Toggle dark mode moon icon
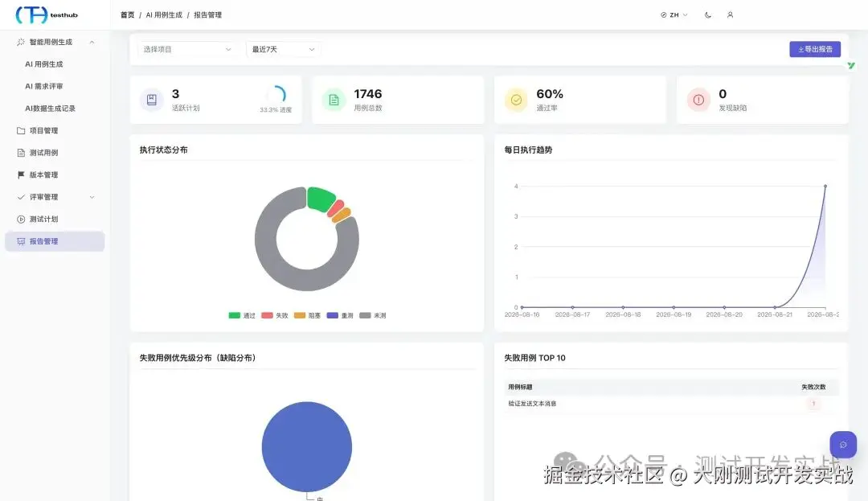Viewport: 868px width, 501px height. (708, 15)
